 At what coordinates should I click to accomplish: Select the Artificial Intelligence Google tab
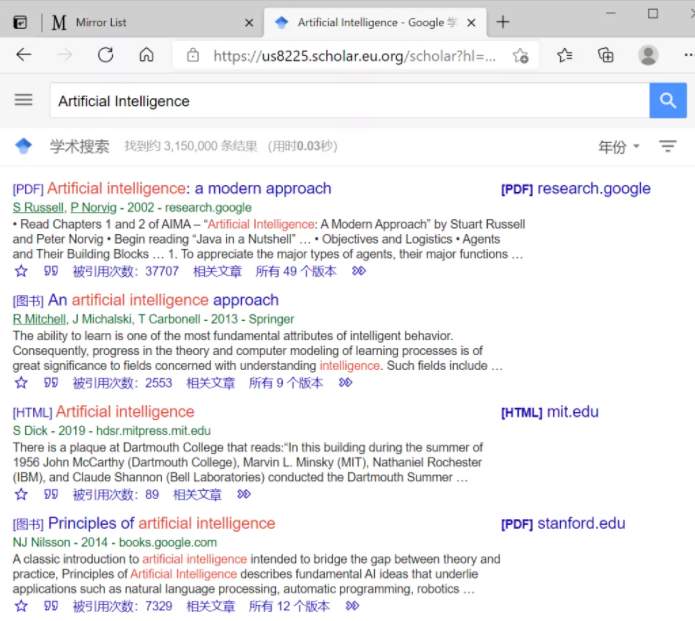click(x=377, y=22)
